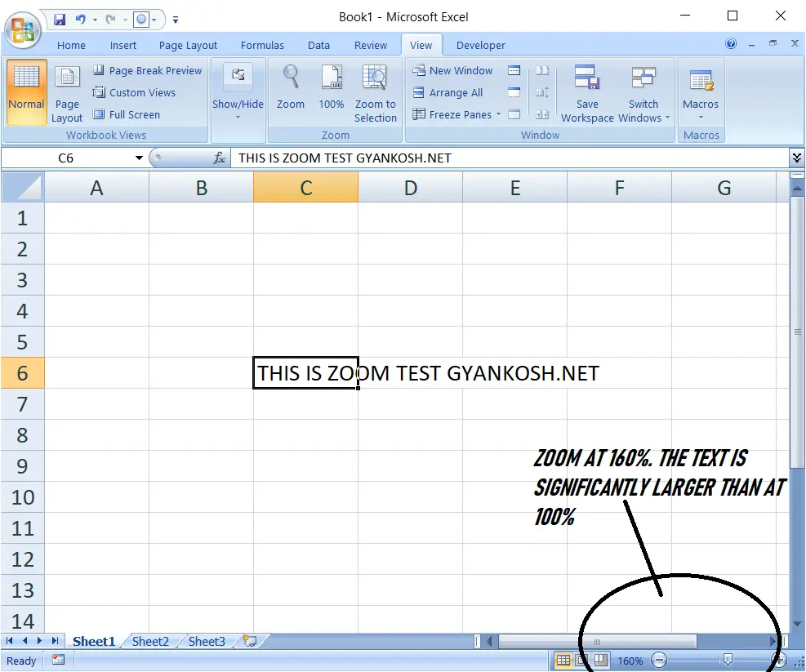The width and height of the screenshot is (806, 672).
Task: Click the Hide window icon
Action: point(514,92)
